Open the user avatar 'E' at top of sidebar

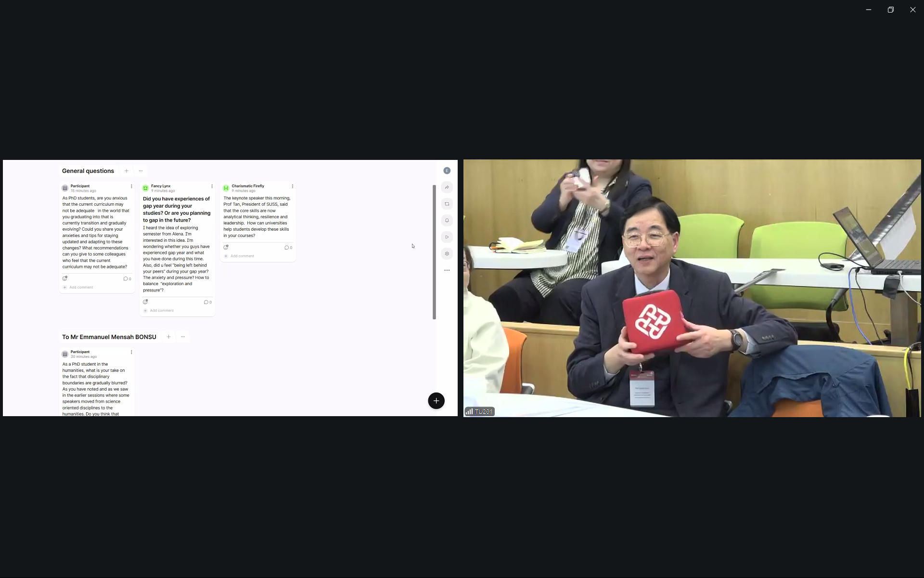(447, 171)
